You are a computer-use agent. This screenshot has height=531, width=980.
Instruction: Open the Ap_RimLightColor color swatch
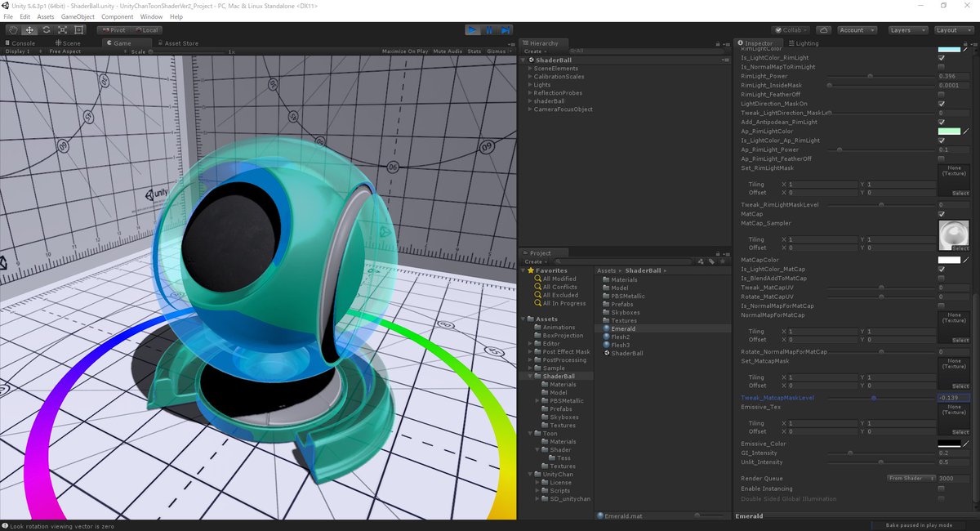click(949, 131)
